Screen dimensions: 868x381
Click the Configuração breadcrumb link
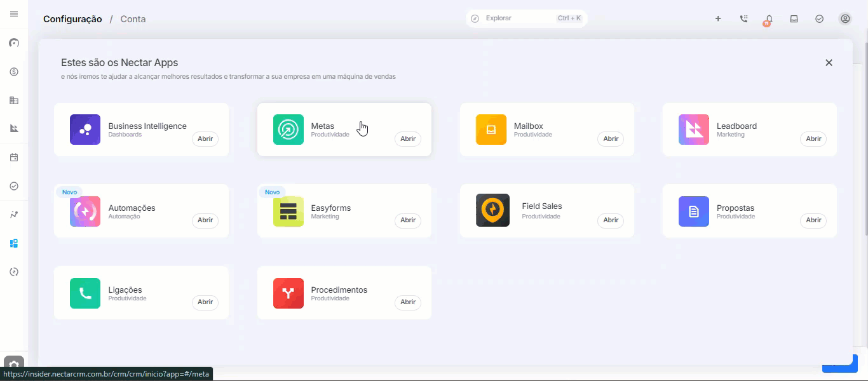(72, 19)
